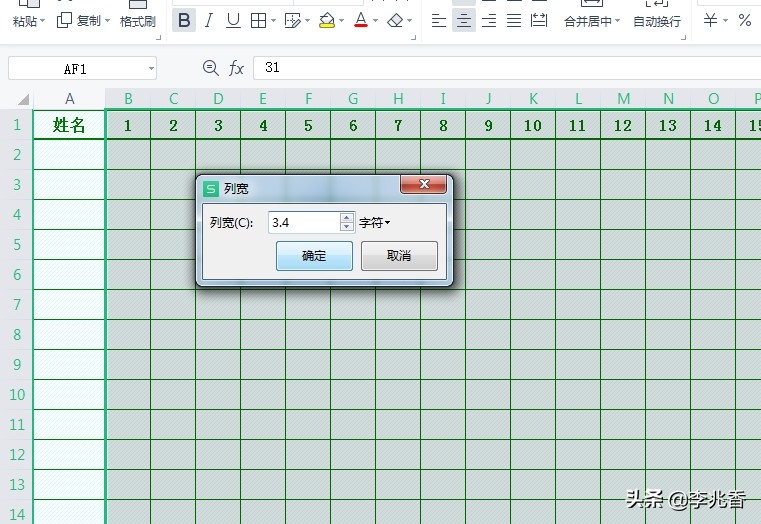The image size is (761, 524).
Task: Click the zoom magnifier in formula bar
Action: [211, 68]
